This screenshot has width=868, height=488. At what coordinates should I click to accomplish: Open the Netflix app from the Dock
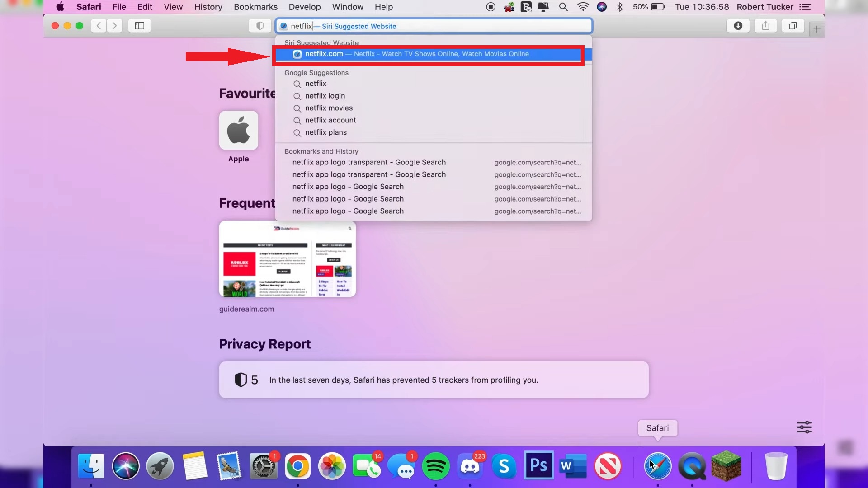click(608, 465)
